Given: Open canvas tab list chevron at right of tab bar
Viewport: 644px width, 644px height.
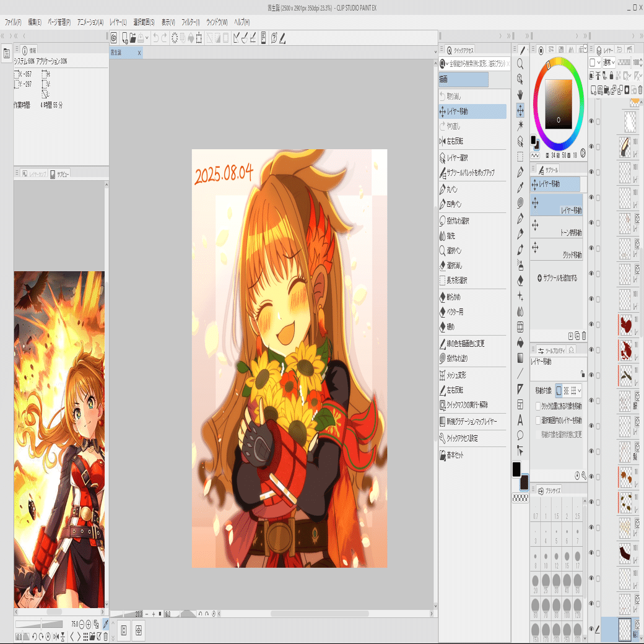Looking at the screenshot, I should tap(435, 52).
